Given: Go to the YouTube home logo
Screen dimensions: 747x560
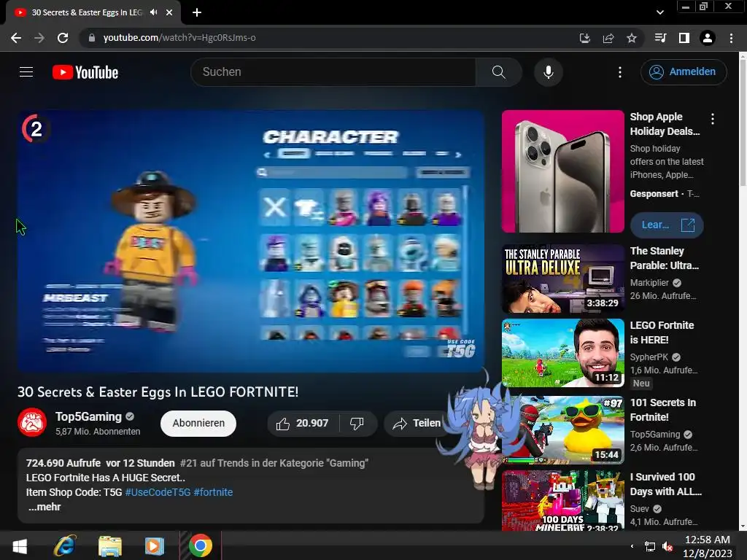Looking at the screenshot, I should click(85, 72).
